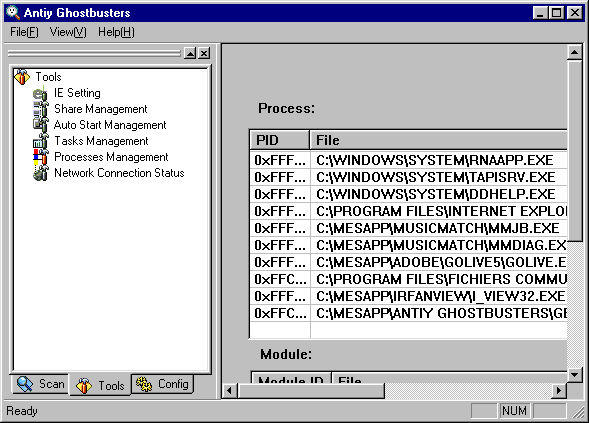Collapse the side panel with up-arrow button

click(x=190, y=53)
